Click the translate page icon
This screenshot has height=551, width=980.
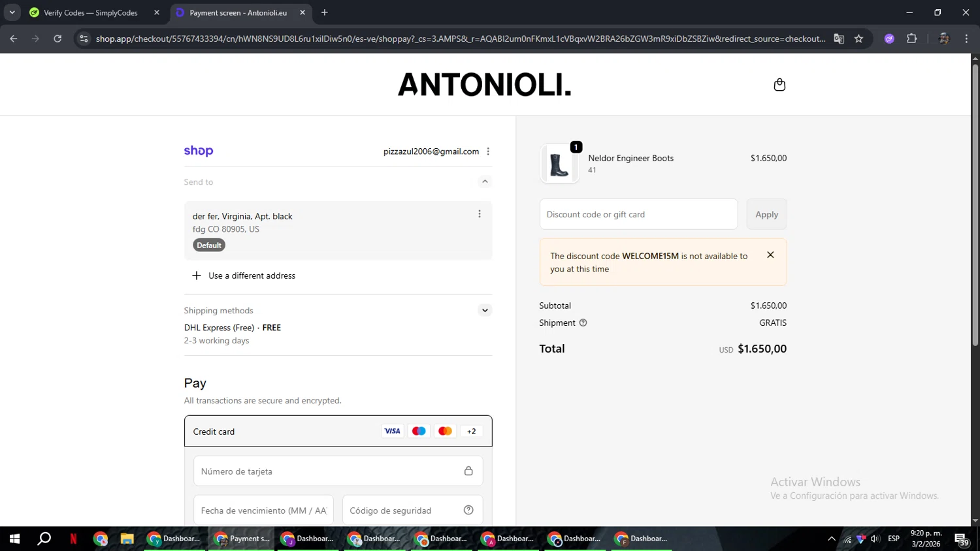(x=839, y=39)
